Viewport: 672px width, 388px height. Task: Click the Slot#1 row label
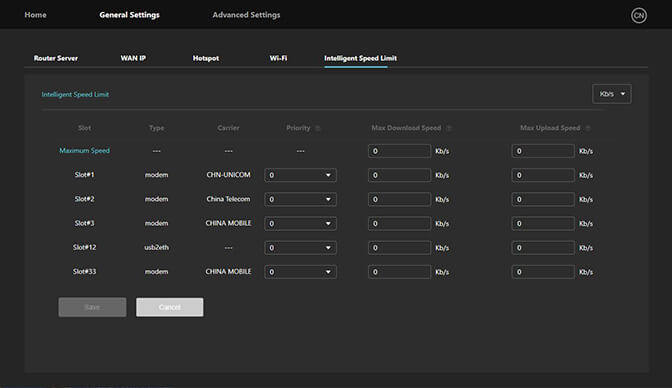(x=84, y=175)
